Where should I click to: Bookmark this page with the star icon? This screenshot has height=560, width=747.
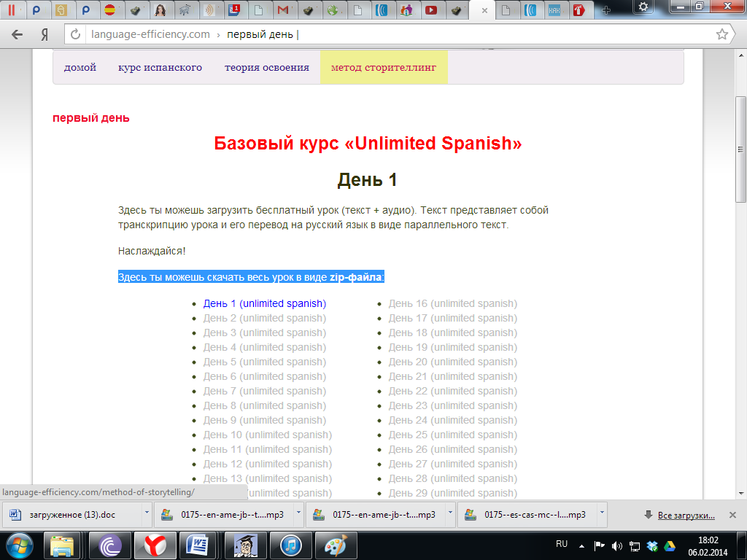(722, 34)
